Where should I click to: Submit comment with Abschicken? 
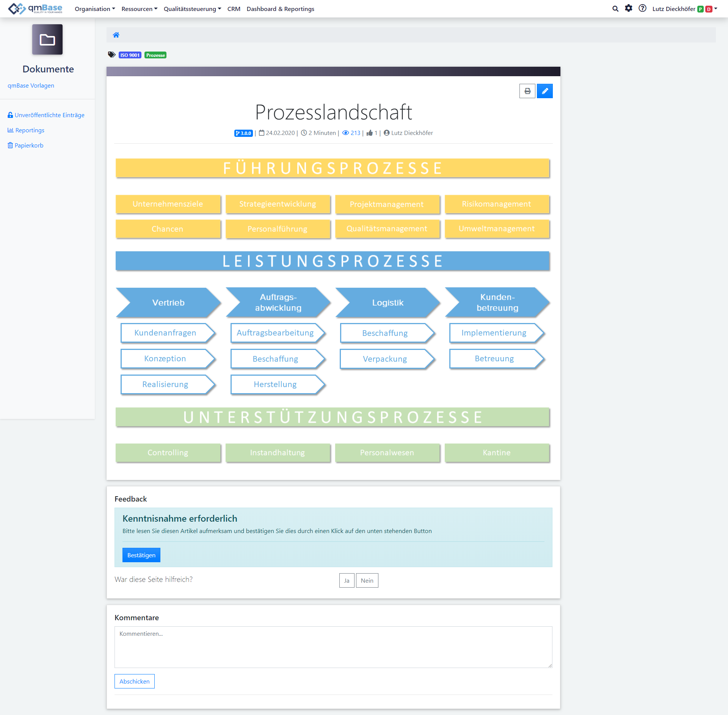(x=135, y=681)
